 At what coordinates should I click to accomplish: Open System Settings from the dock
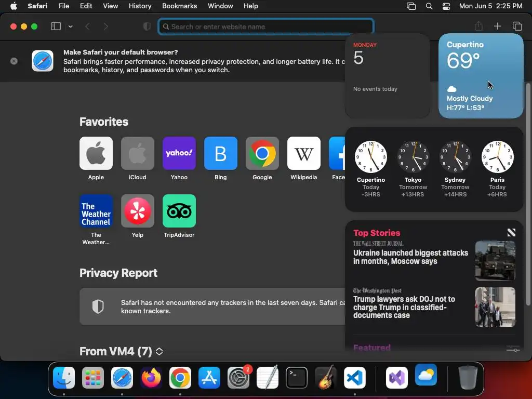(x=238, y=378)
